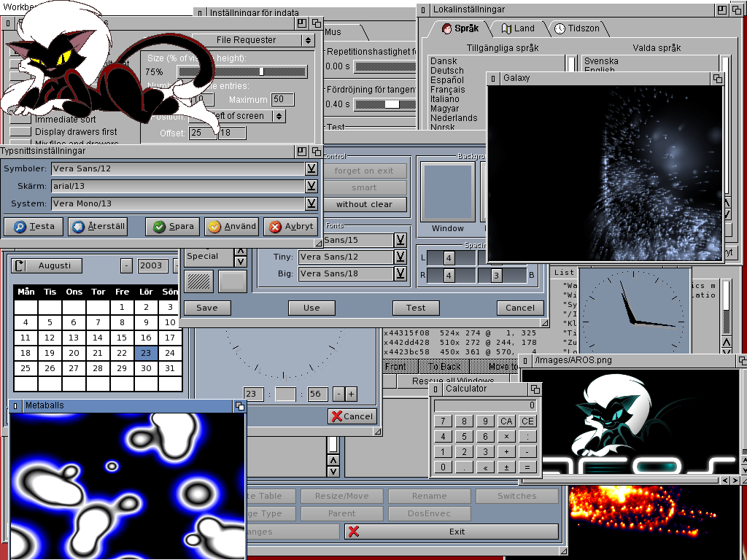Screen dimensions: 747x560
Task: Select Français in available languages list
Action: pyautogui.click(x=447, y=90)
